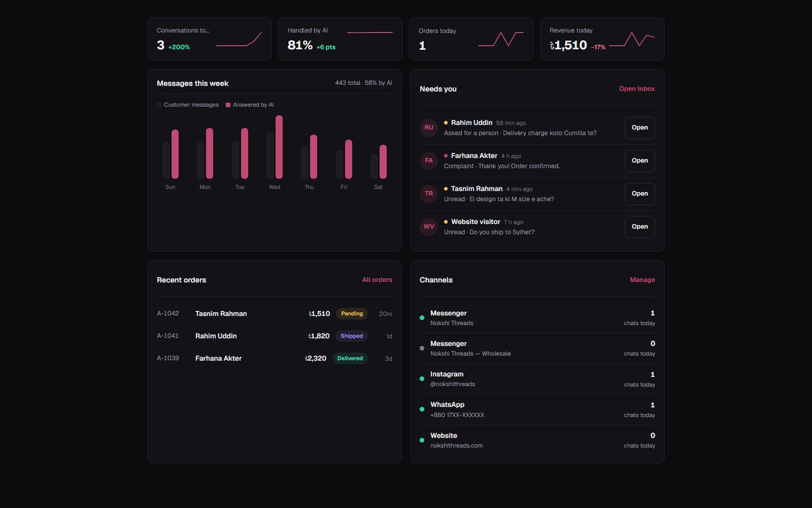812x508 pixels.
Task: Click Rahim Uddin in Recent orders
Action: [216, 336]
